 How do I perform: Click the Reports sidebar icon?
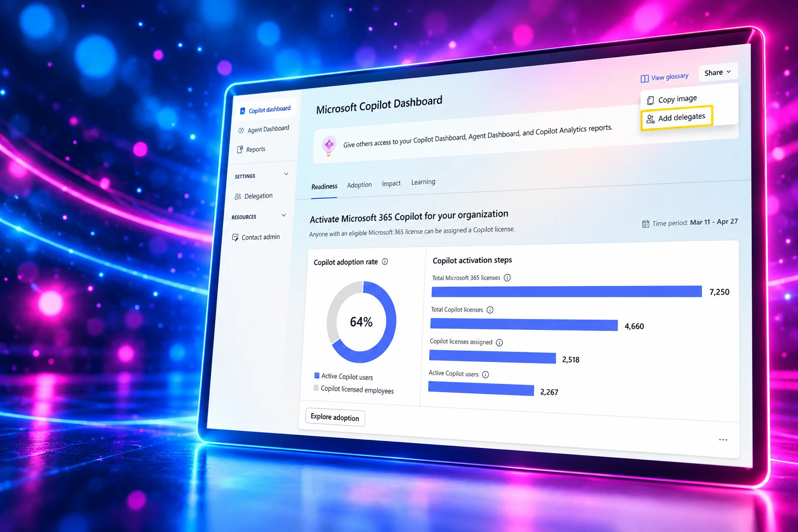pyautogui.click(x=240, y=150)
